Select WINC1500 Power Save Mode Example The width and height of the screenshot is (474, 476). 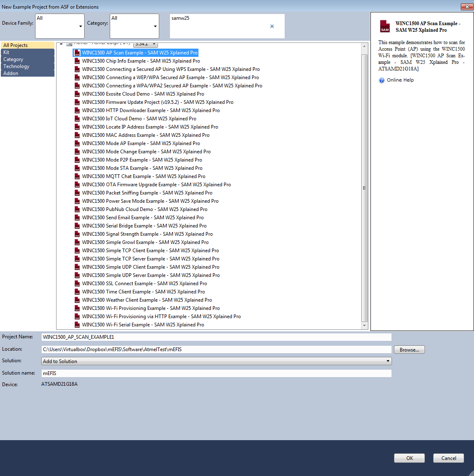[151, 201]
